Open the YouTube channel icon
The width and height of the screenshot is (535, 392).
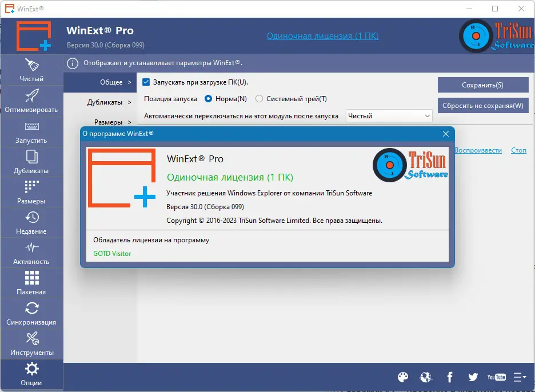497,377
